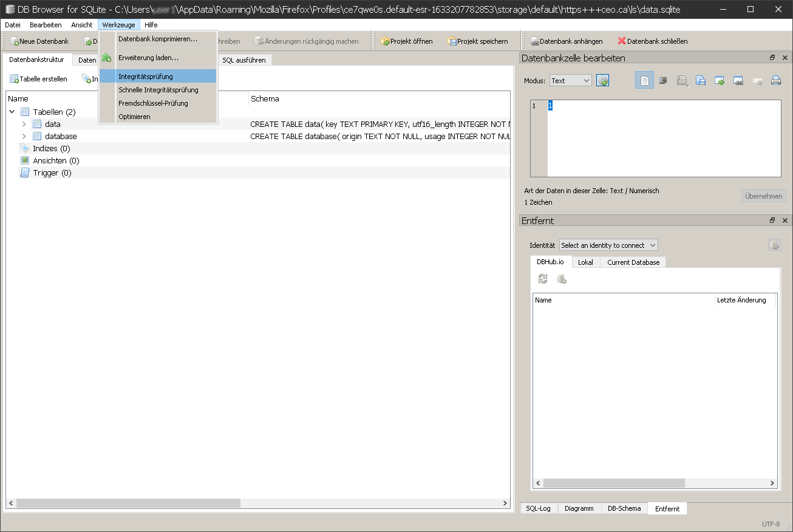Click Neue Datenbank toolbar button
Viewport: 793px width, 532px height.
(x=39, y=41)
